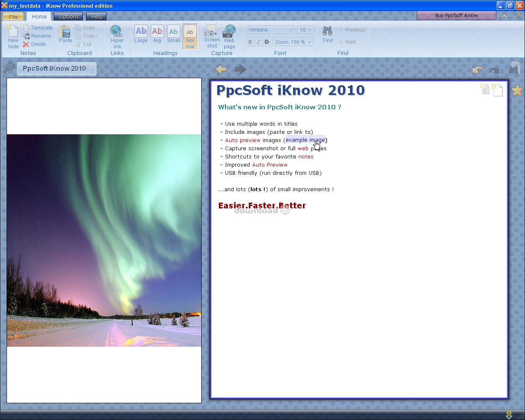The image size is (525, 420).
Task: Open the Verdana font dropdown
Action: [270, 30]
